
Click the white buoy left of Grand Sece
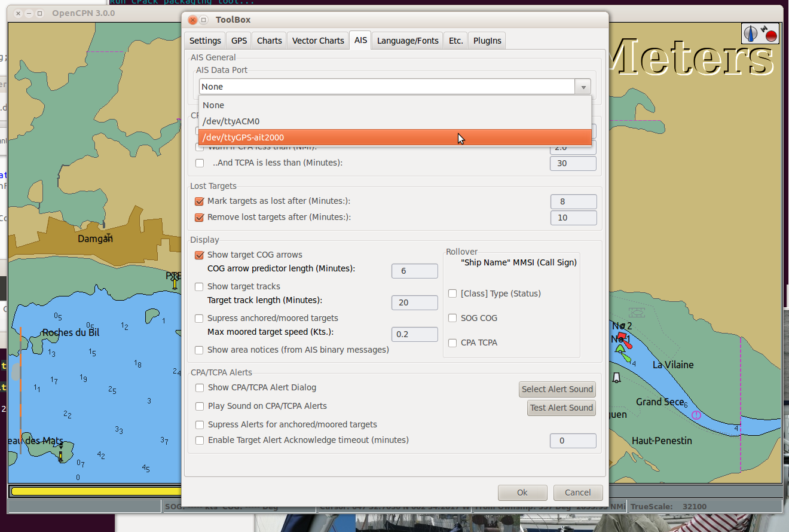tap(616, 378)
